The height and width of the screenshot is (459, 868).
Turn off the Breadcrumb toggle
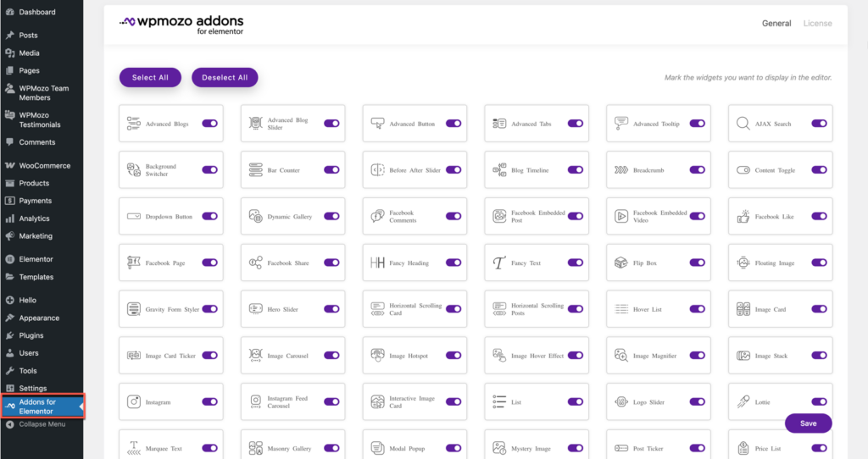click(x=697, y=170)
